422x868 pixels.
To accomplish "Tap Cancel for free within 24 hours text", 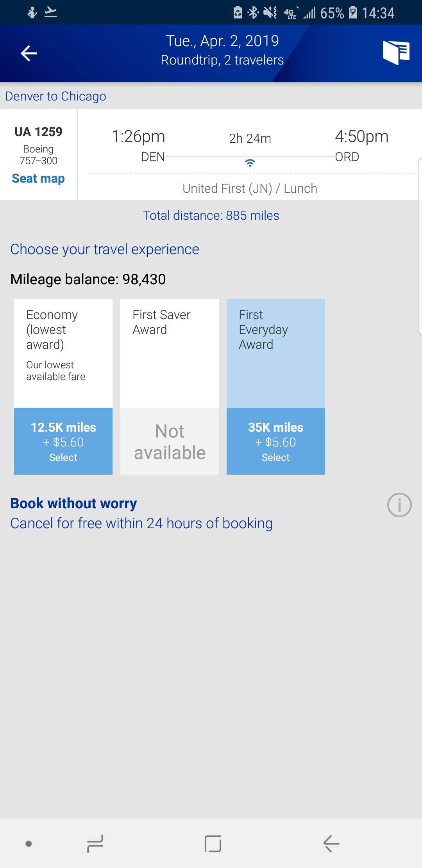I will click(141, 524).
